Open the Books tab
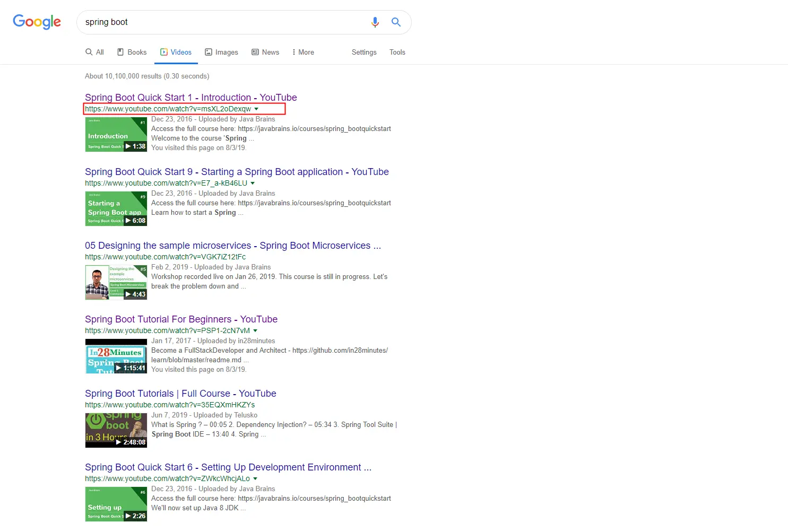 132,52
